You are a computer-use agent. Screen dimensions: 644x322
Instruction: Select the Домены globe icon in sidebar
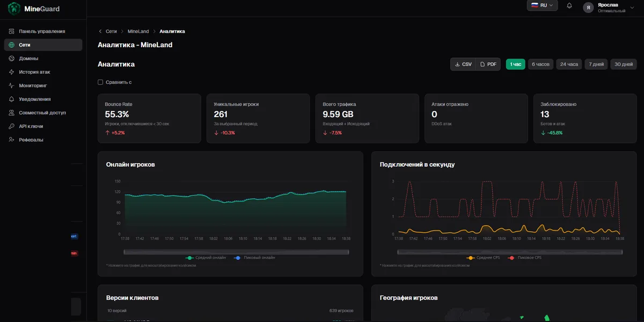coord(12,58)
